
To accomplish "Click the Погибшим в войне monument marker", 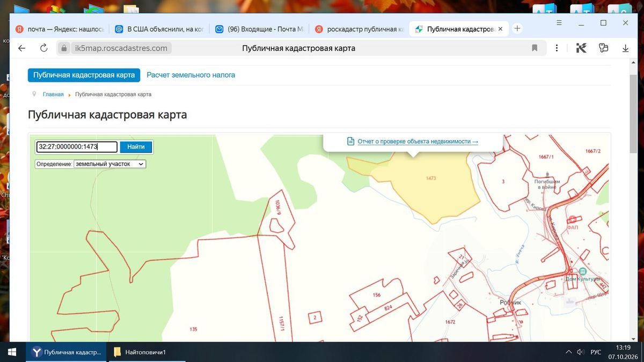I will 546,174.
